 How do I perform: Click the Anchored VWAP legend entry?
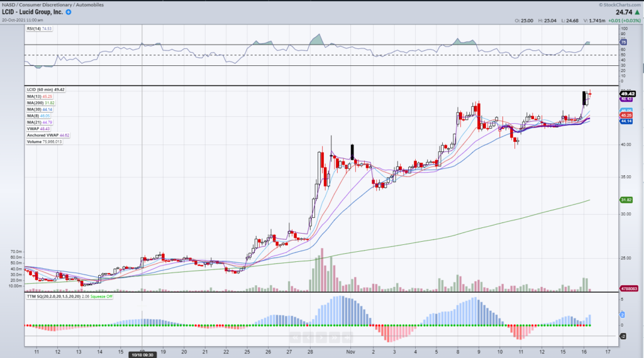tap(48, 135)
